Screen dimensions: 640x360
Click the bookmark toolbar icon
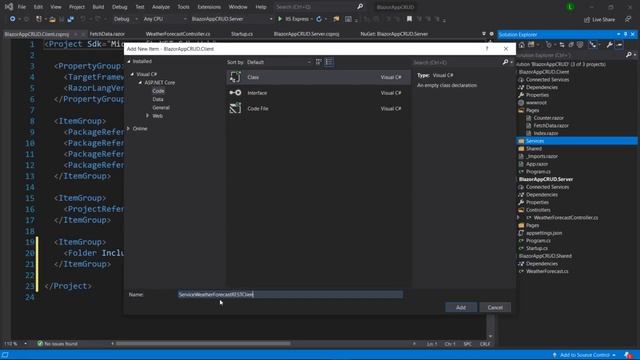point(409,19)
